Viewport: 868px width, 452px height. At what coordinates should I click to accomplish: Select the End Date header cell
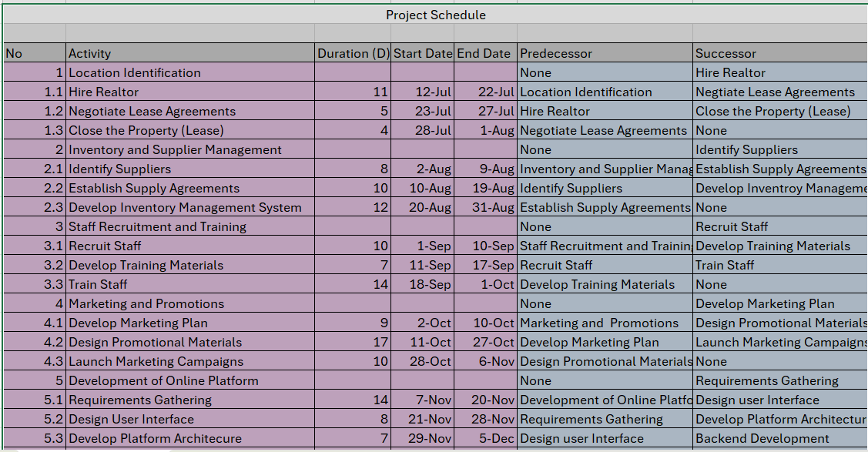tap(484, 53)
